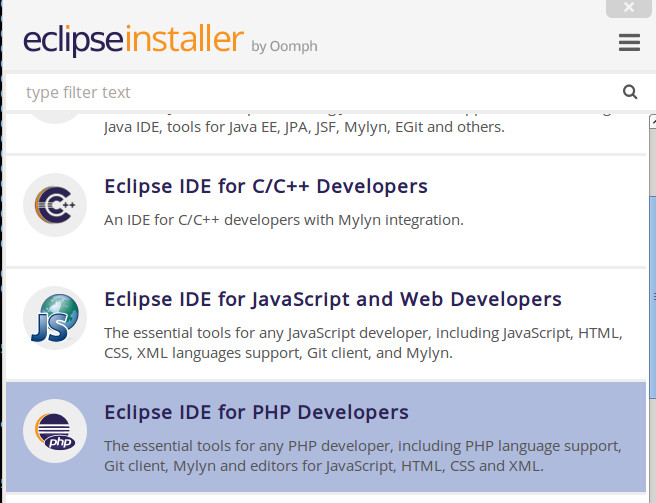This screenshot has width=656, height=503.
Task: Open the hamburger menu
Action: pos(629,43)
